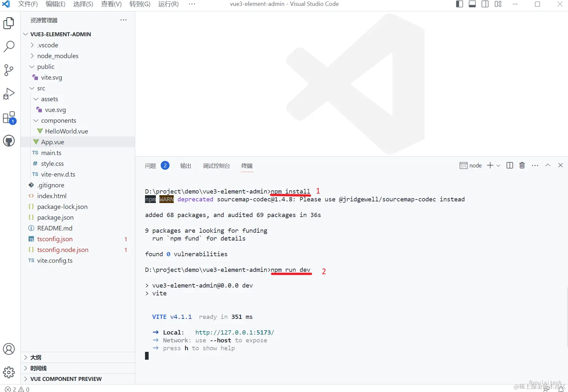This screenshot has height=392, width=568.
Task: Split the terminal panel
Action: click(x=510, y=165)
